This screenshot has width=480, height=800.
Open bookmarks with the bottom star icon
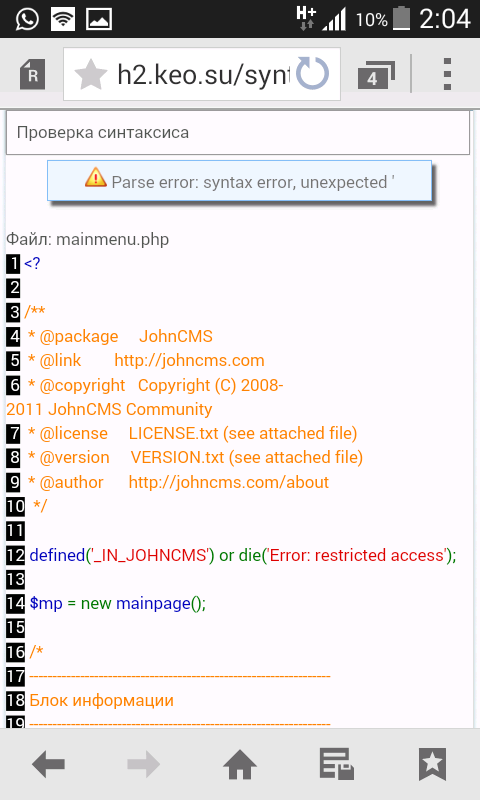click(x=433, y=764)
